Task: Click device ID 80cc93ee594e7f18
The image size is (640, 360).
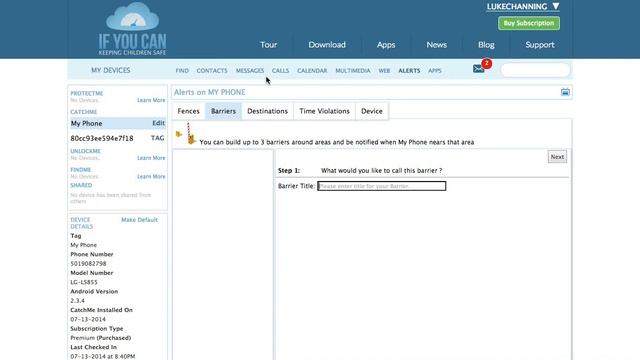Action: pos(102,138)
